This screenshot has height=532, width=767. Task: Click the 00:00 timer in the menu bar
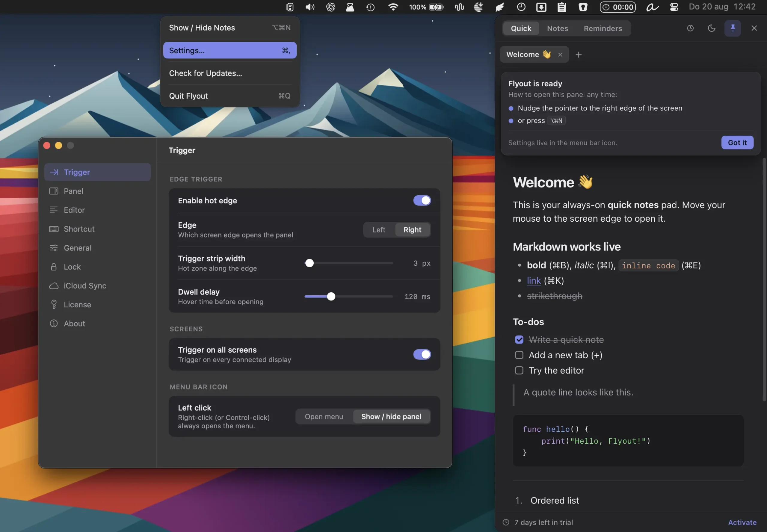pos(618,7)
